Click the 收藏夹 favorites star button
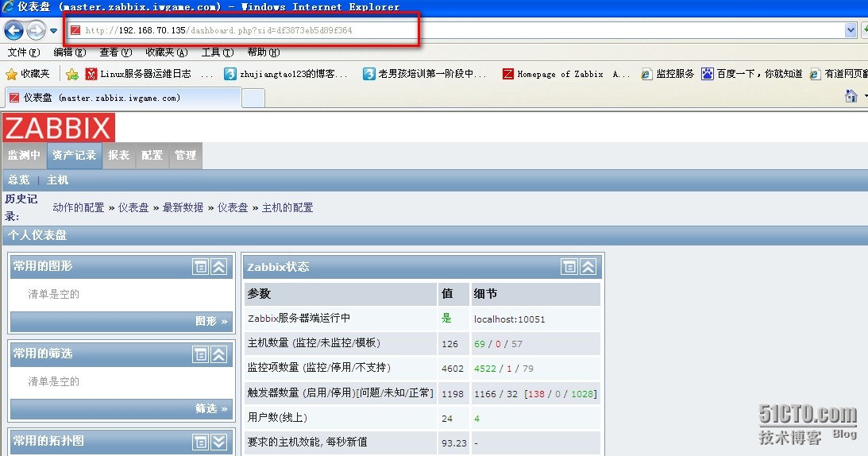868x456 pixels. [x=28, y=74]
